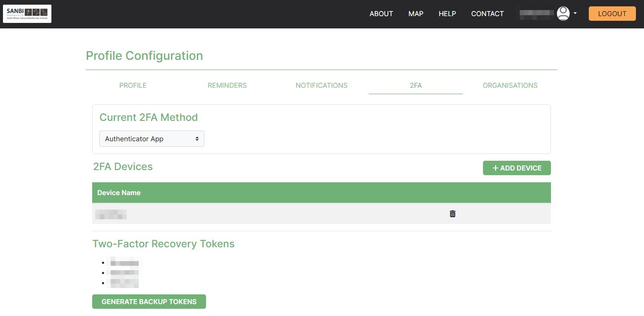Switch to the PROFILE tab
The height and width of the screenshot is (316, 644).
[x=133, y=85]
